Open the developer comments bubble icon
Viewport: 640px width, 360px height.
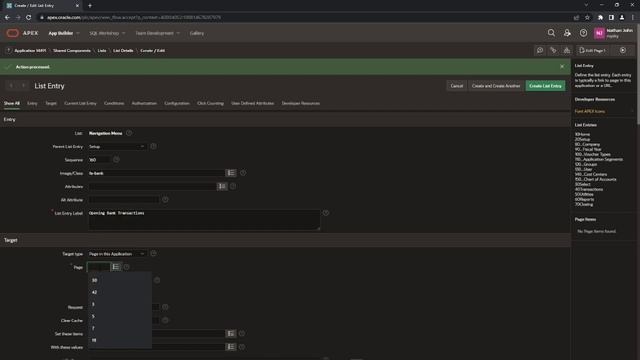click(540, 50)
